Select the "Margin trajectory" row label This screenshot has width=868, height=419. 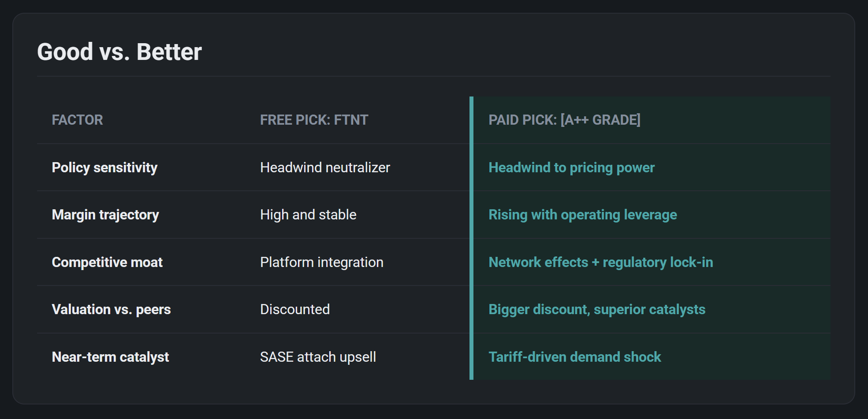[x=105, y=215]
